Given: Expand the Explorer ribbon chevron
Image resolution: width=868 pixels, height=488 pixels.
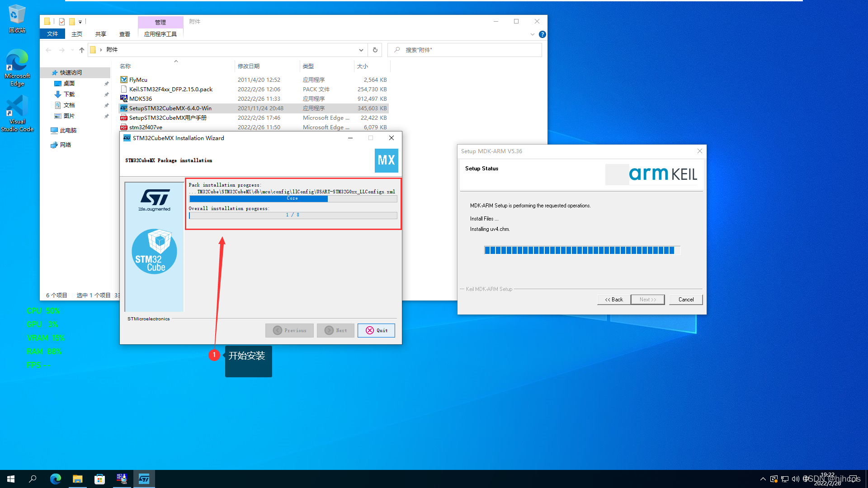Looking at the screenshot, I should click(x=533, y=34).
